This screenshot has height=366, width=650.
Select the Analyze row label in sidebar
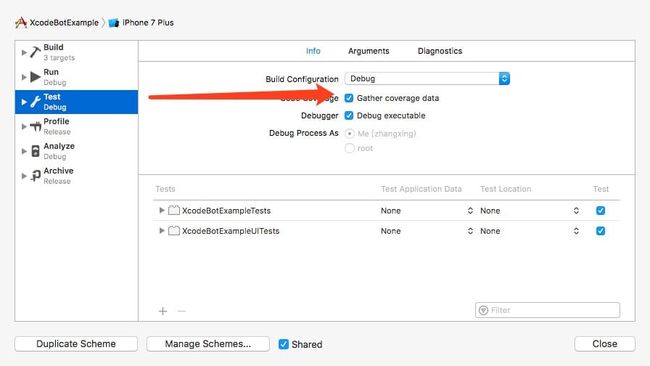[59, 146]
